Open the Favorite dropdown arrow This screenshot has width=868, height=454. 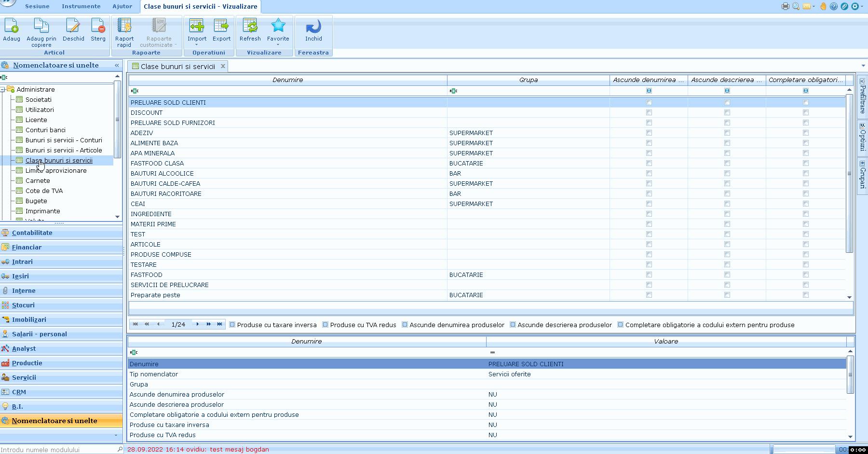pyautogui.click(x=278, y=45)
